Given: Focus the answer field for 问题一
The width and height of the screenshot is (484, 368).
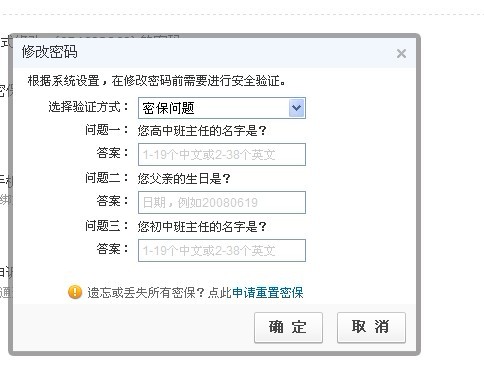Looking at the screenshot, I should click(222, 154).
